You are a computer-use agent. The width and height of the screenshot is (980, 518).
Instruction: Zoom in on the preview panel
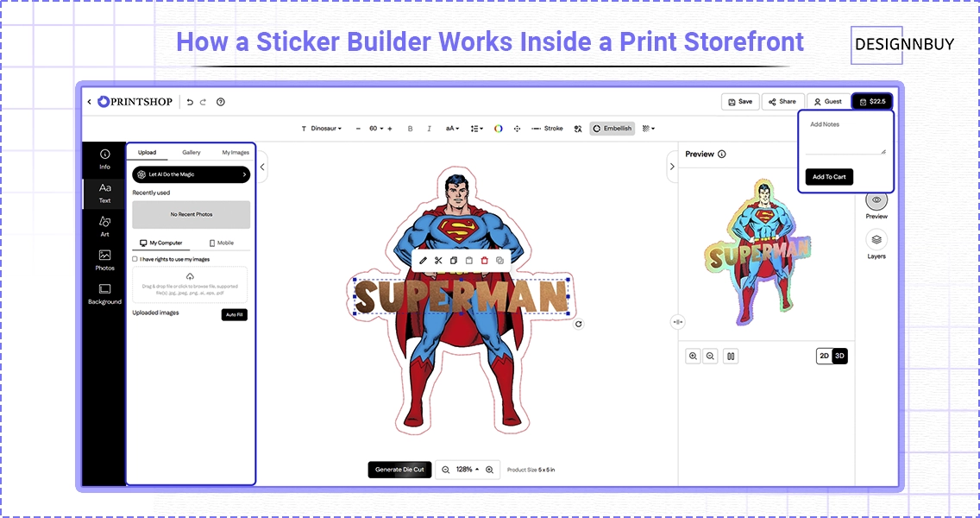pos(693,356)
